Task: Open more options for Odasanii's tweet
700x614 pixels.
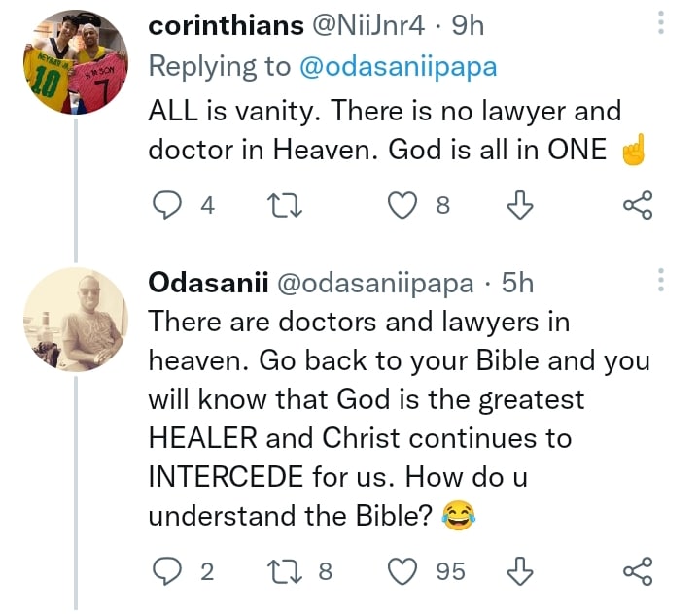Action: (661, 282)
